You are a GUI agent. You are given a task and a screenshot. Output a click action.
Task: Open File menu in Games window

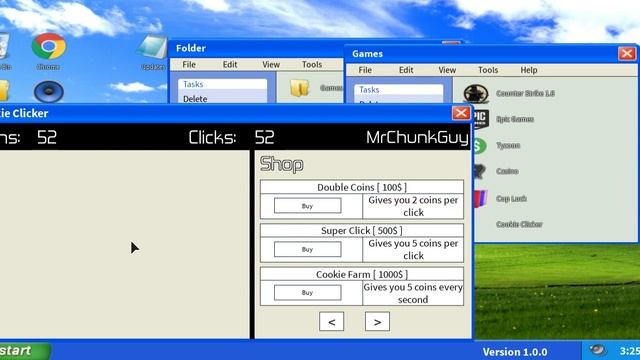[365, 70]
